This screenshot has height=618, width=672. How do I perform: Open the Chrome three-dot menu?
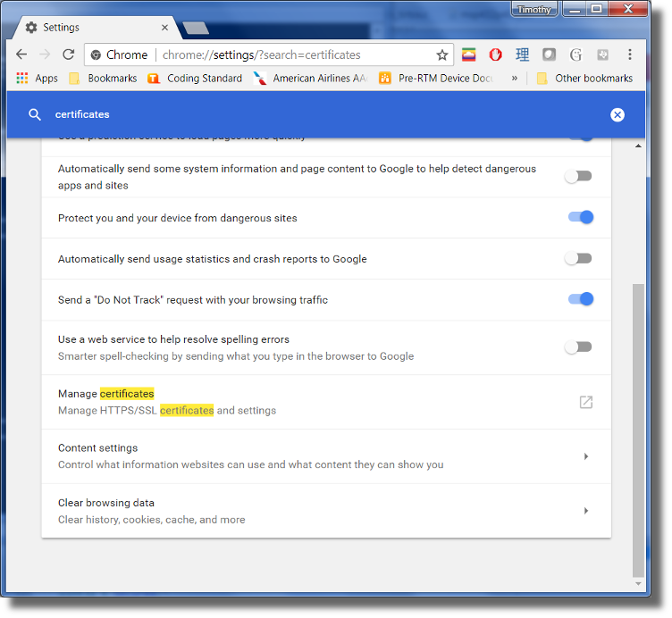(630, 54)
